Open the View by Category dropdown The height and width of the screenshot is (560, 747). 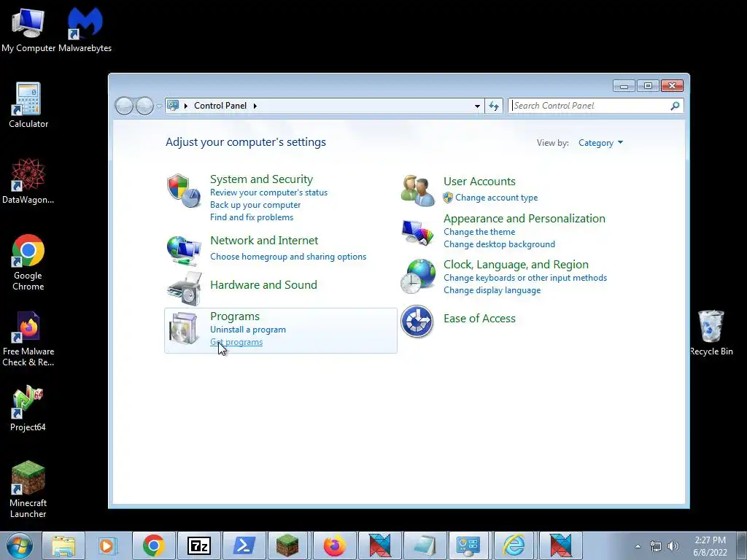click(x=600, y=143)
